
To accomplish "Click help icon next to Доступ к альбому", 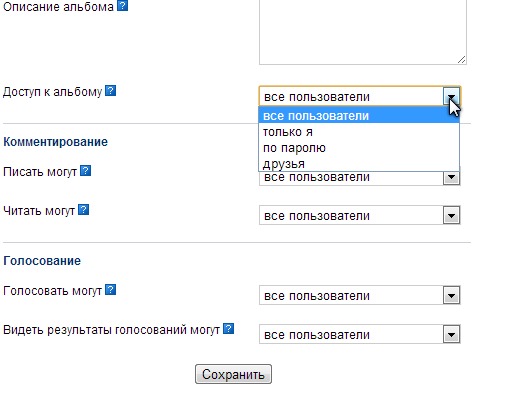I will pyautogui.click(x=111, y=91).
